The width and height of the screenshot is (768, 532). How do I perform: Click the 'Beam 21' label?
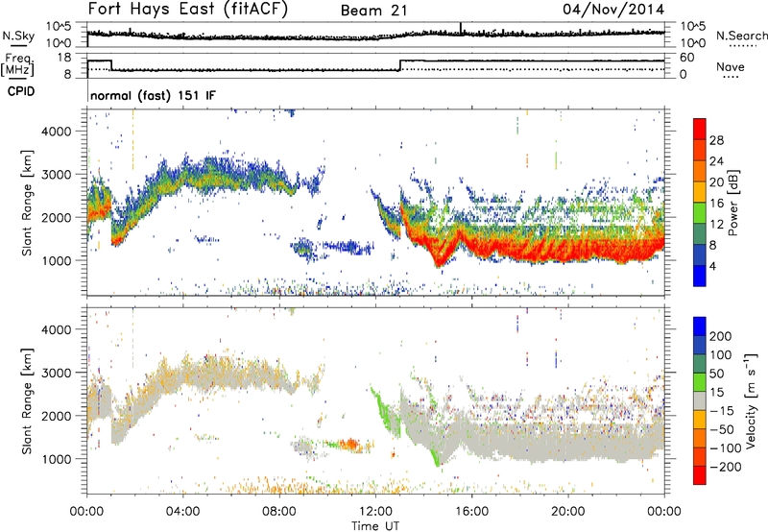(x=374, y=11)
